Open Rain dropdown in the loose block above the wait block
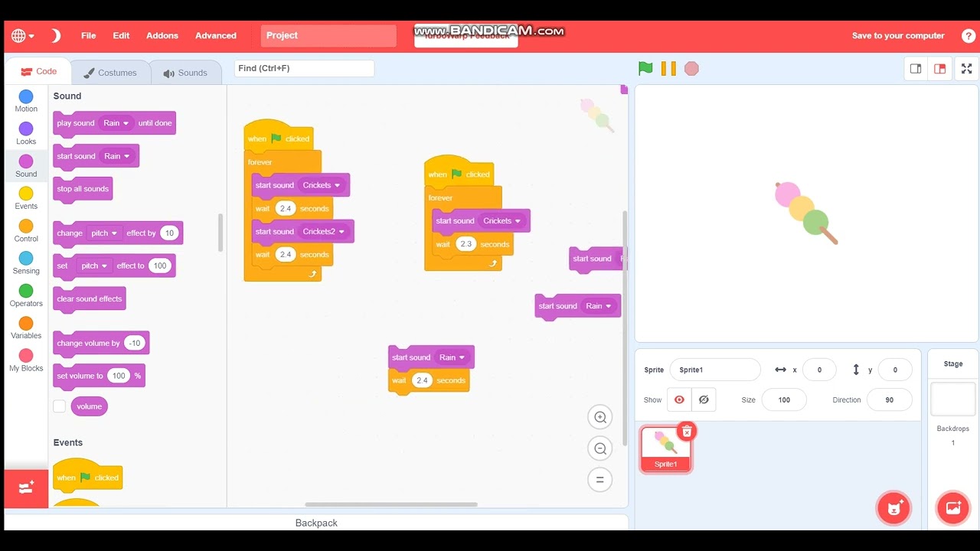Image resolution: width=980 pixels, height=551 pixels. pos(452,357)
